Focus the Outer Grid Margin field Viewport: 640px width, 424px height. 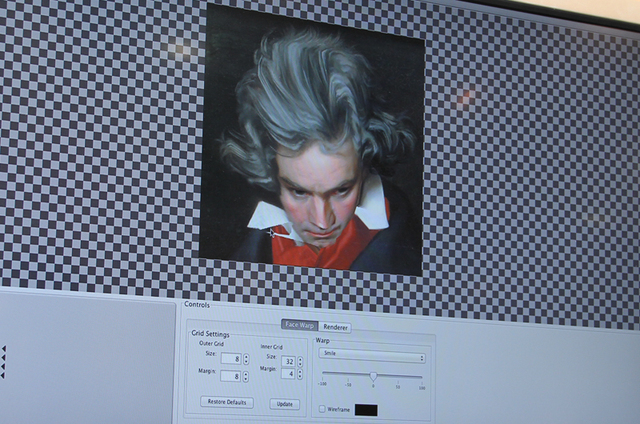[x=230, y=376]
